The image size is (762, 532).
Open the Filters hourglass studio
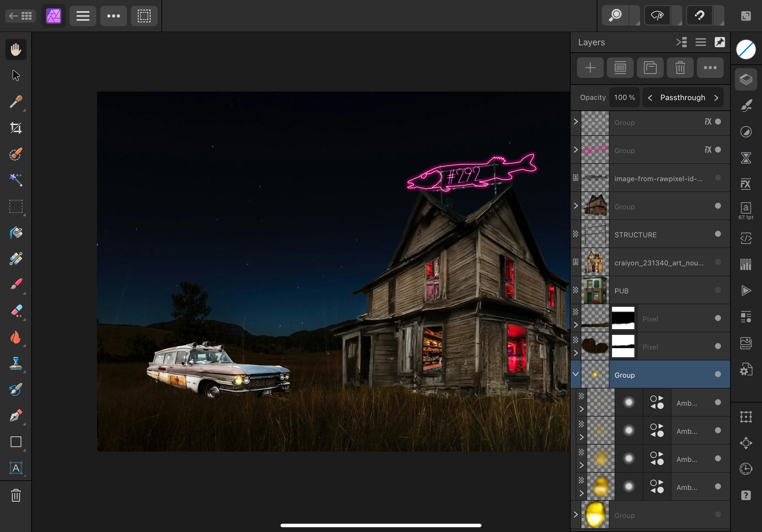pyautogui.click(x=746, y=158)
